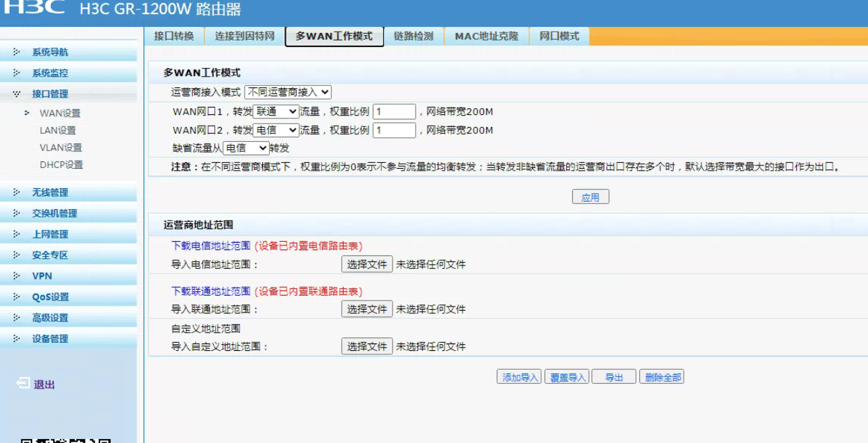This screenshot has width=868, height=443.
Task: Switch to the 网口模式 tab
Action: click(559, 36)
